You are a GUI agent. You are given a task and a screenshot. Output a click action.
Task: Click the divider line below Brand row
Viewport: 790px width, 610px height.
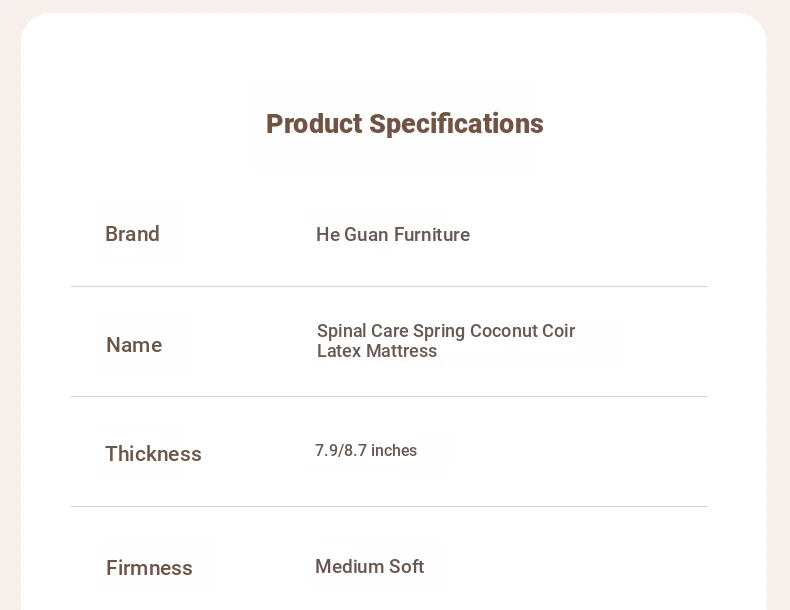[389, 287]
